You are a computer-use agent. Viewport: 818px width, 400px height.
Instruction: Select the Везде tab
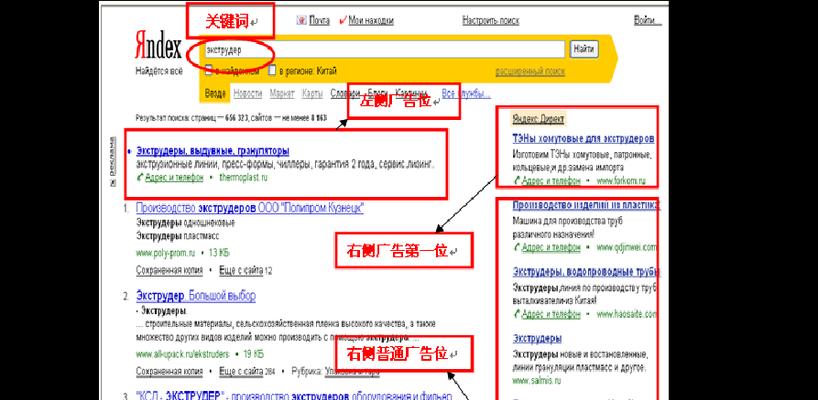[x=215, y=94]
